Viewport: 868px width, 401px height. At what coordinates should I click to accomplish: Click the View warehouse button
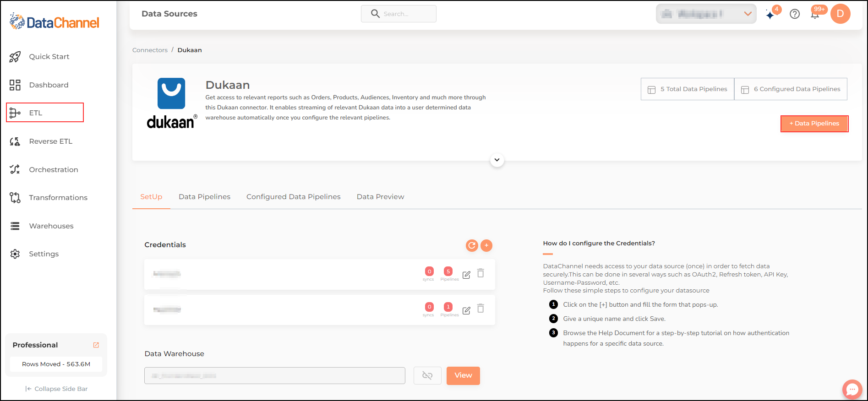(x=463, y=375)
